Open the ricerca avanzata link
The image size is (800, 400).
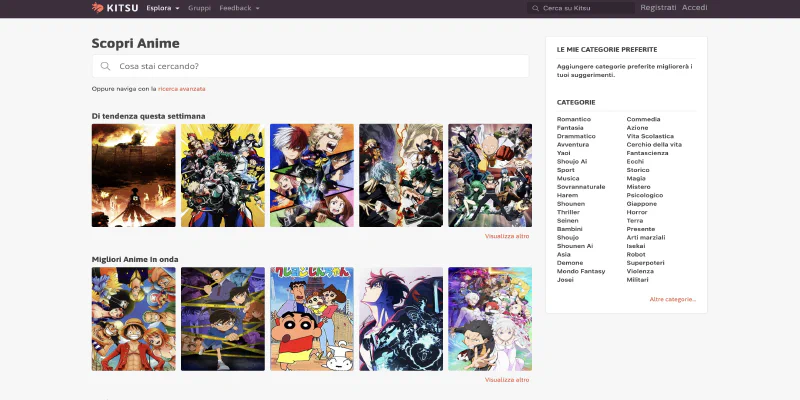(181, 89)
